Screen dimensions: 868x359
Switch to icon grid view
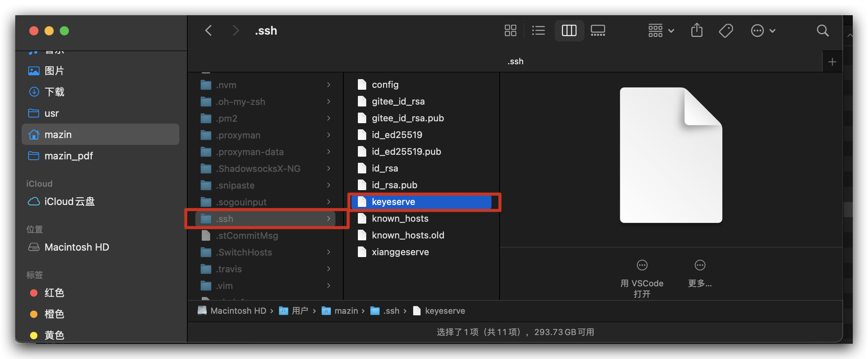[x=510, y=30]
